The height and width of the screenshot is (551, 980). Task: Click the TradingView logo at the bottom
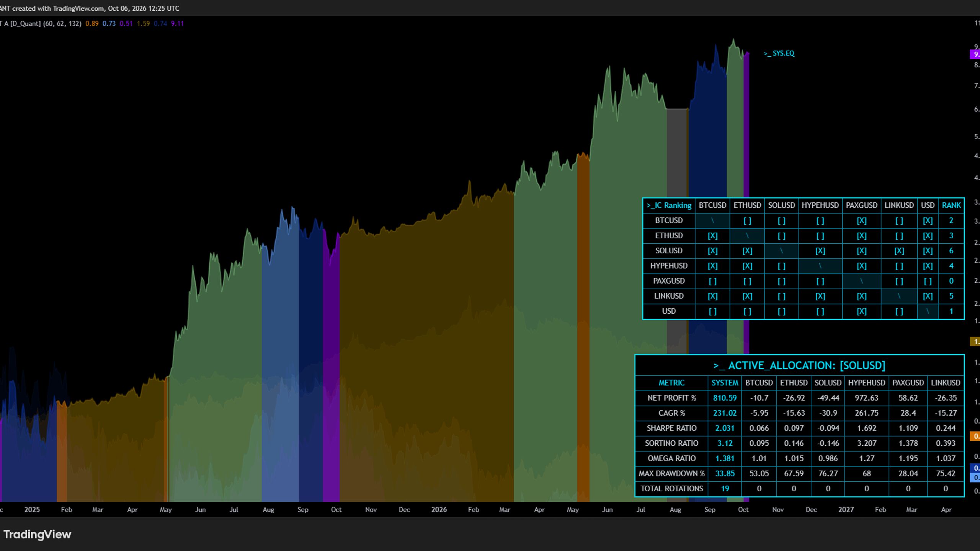37,534
